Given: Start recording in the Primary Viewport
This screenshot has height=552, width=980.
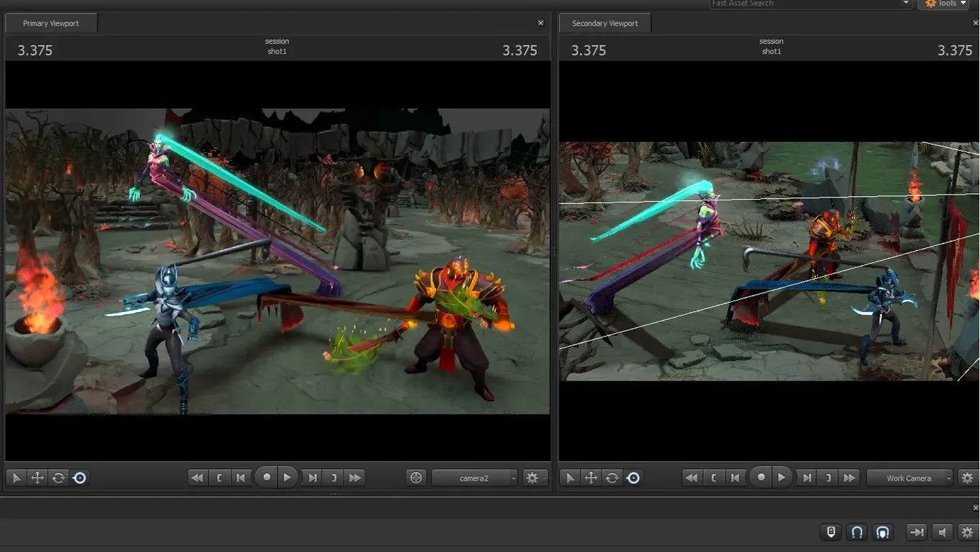Looking at the screenshot, I should click(267, 477).
